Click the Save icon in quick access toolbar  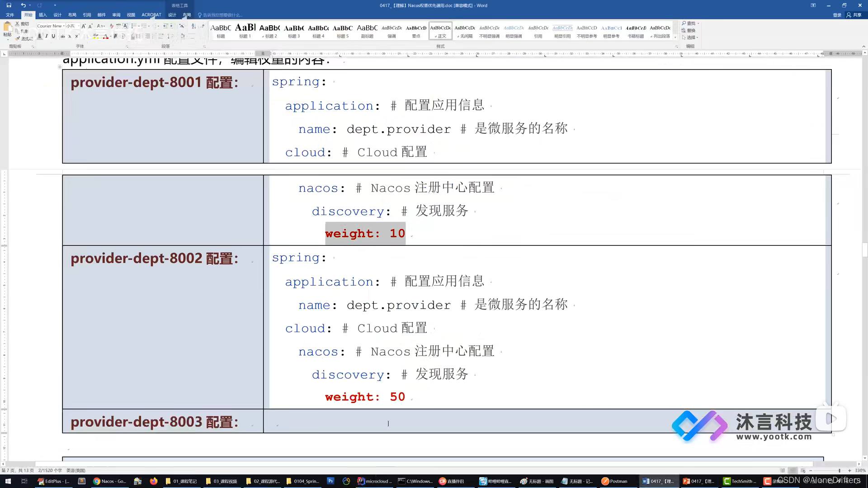click(9, 5)
